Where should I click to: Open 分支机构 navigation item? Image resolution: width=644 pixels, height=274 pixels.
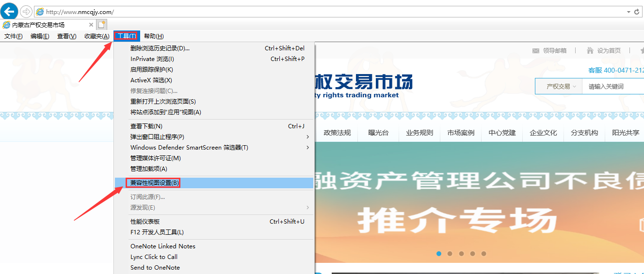pos(584,133)
